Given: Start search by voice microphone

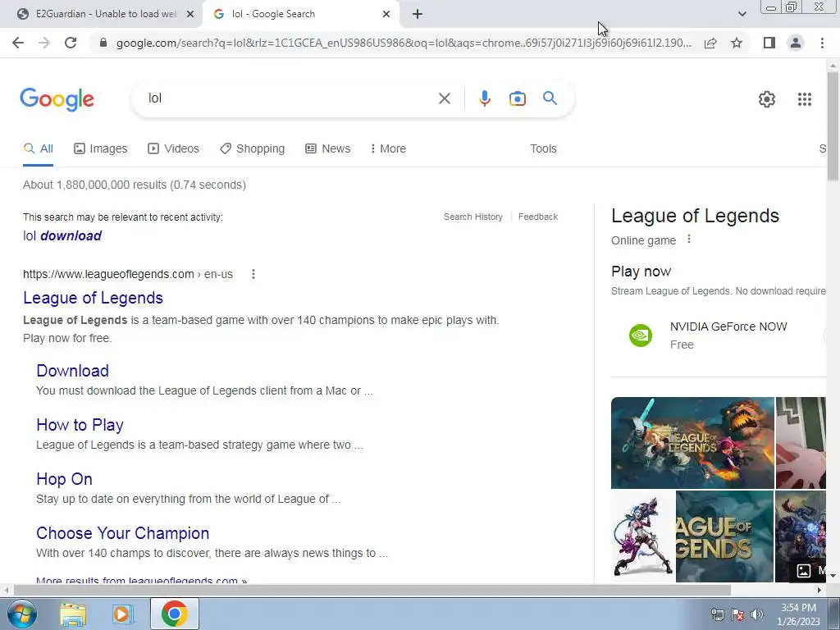Looking at the screenshot, I should point(485,98).
